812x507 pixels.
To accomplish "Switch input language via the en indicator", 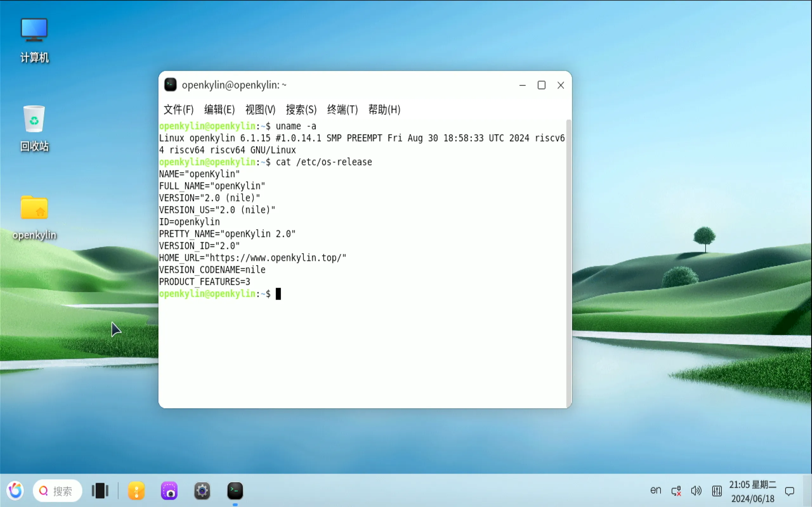I will coord(655,491).
